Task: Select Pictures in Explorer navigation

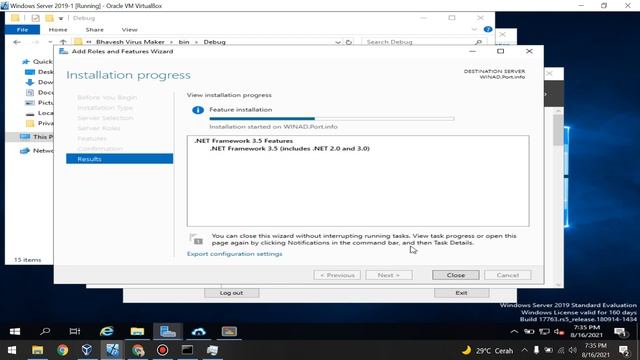Action: pyautogui.click(x=39, y=103)
